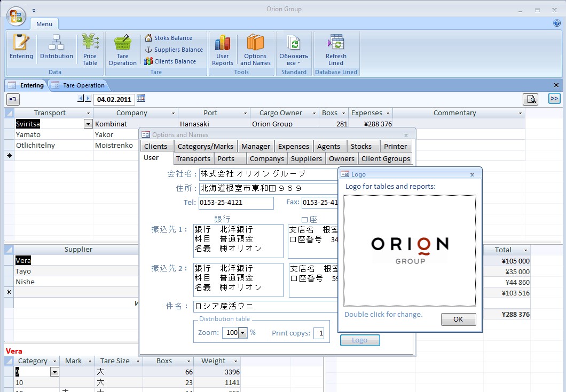This screenshot has width=566, height=392.
Task: Expand the Cargo Owner column dropdown
Action: tap(314, 113)
